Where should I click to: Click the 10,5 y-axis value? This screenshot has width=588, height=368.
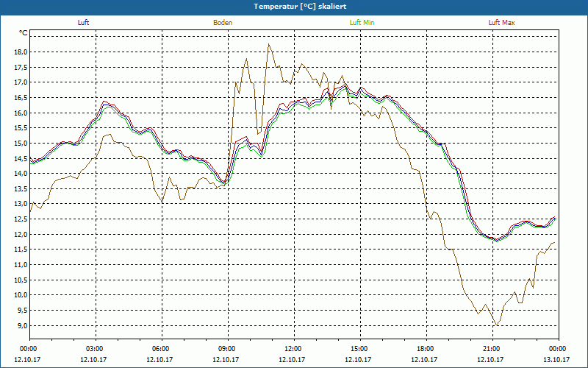click(x=21, y=280)
